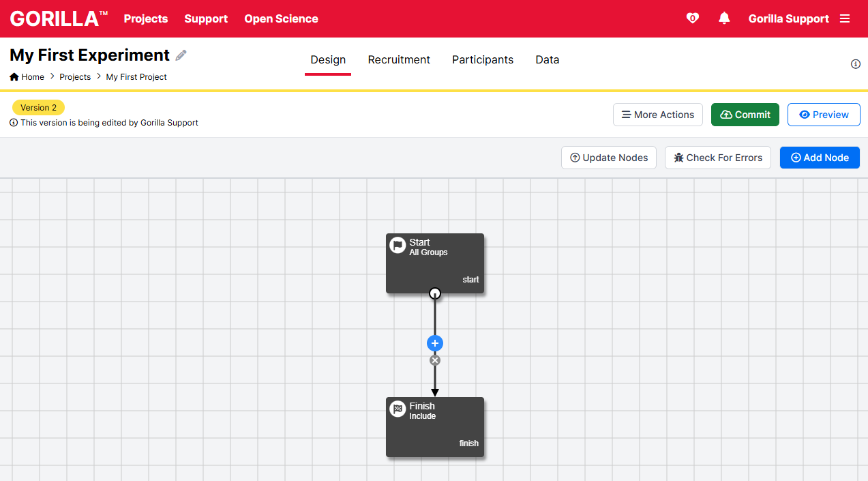Switch to the Participants tab

coord(483,60)
